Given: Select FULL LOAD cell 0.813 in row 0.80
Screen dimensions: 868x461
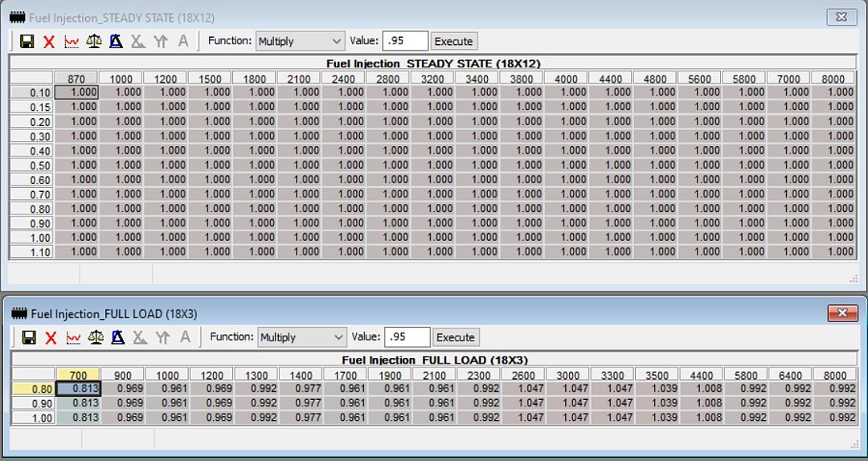Looking at the screenshot, I should click(x=79, y=389).
